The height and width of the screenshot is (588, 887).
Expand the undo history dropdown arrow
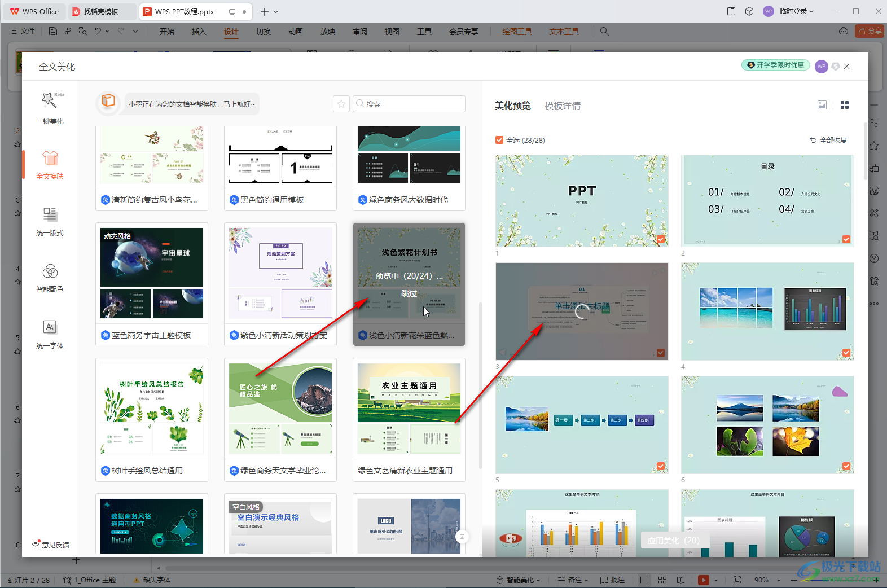107,31
